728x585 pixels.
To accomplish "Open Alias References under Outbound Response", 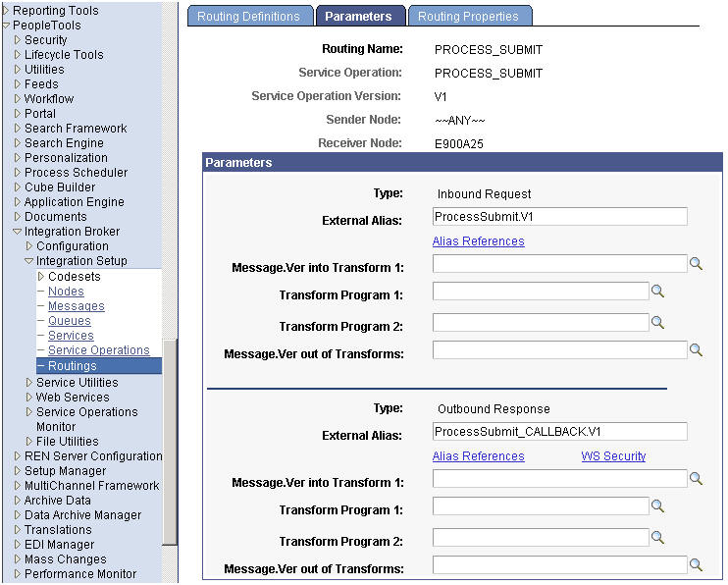I will point(478,456).
